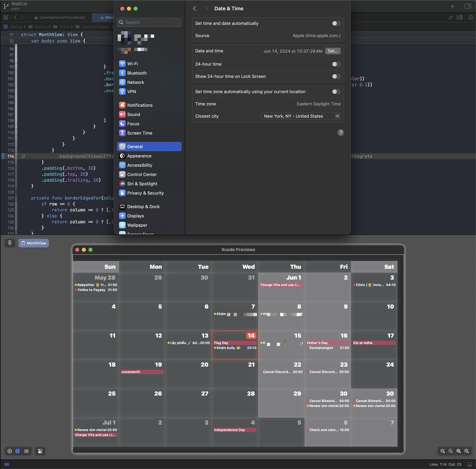Go forward in System Settings
This screenshot has height=469, width=476.
coord(206,8)
